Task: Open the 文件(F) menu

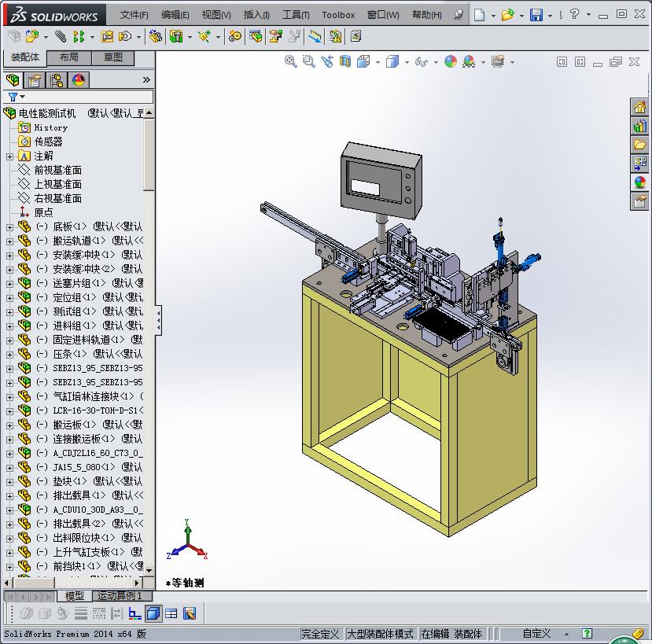Action: [x=134, y=15]
